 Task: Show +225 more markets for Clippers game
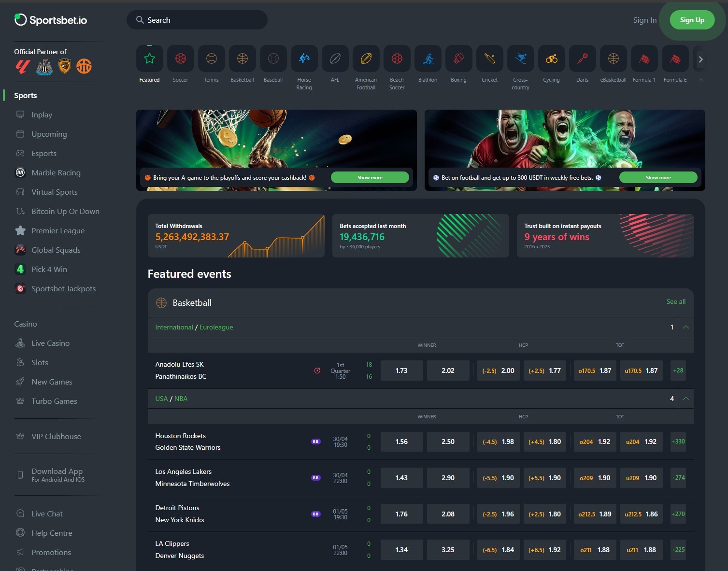point(678,550)
